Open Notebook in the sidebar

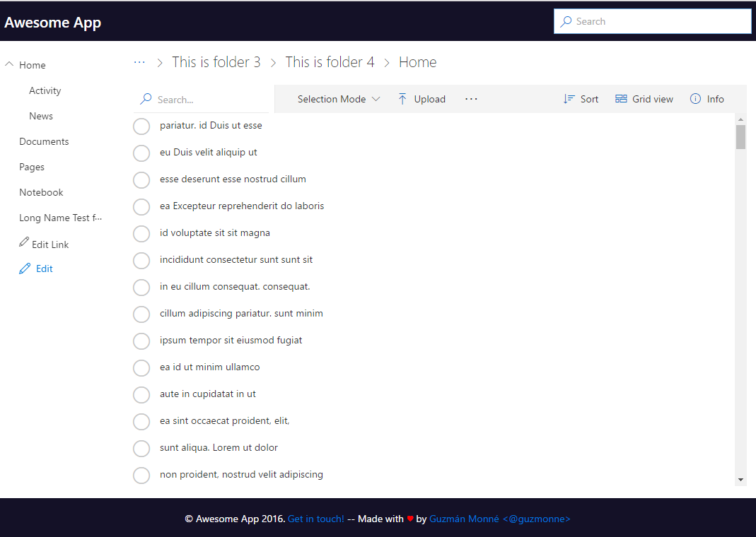point(41,193)
